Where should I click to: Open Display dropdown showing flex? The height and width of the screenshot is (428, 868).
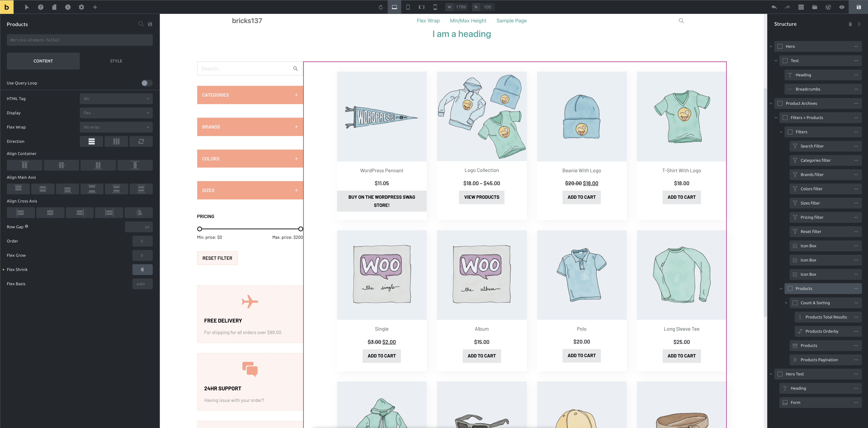pos(116,113)
